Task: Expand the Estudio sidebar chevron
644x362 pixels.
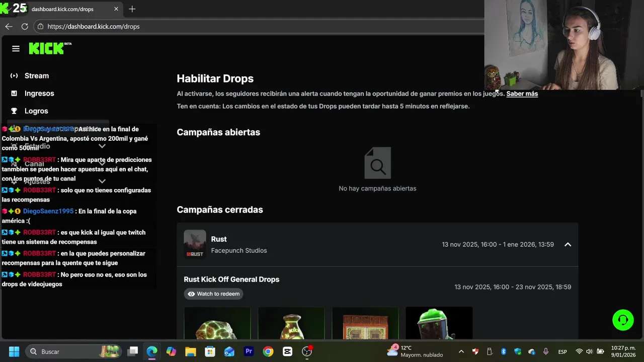Action: click(102, 146)
